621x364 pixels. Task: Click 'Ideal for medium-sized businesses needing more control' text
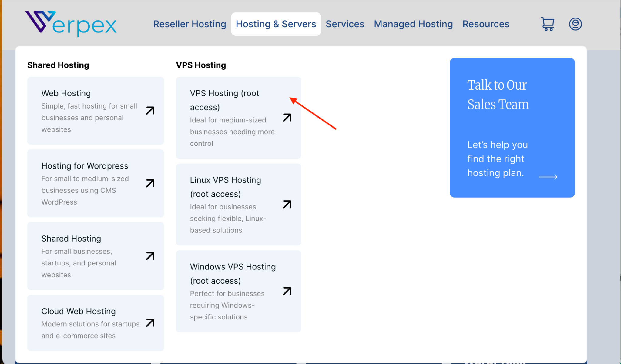[232, 132]
